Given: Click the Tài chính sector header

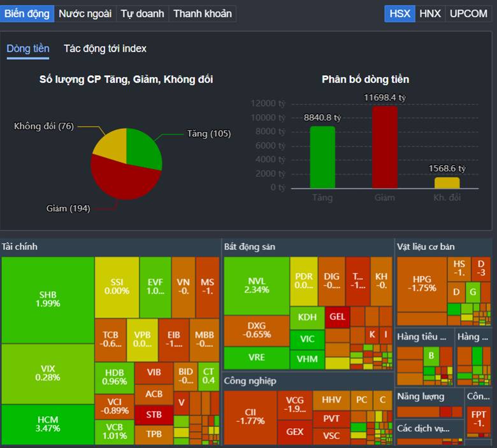Looking at the screenshot, I should click(20, 247).
